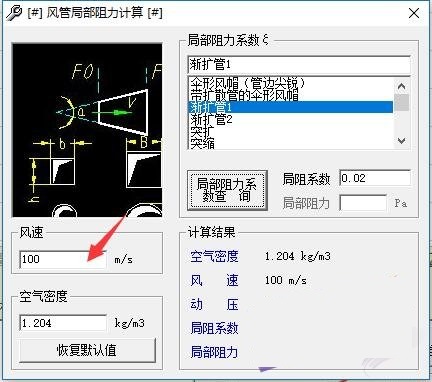
Task: Click the 渐扩管1 name input field
Action: point(299,64)
